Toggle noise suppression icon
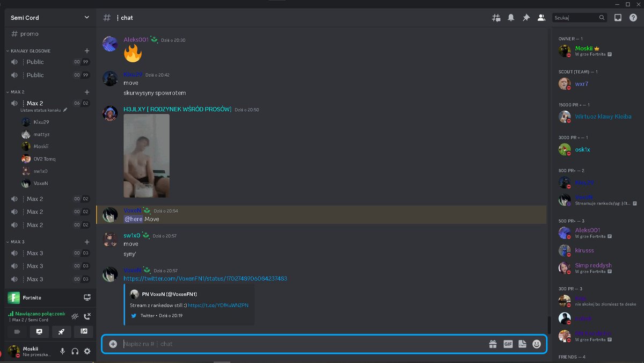This screenshot has height=363, width=644. (75, 316)
